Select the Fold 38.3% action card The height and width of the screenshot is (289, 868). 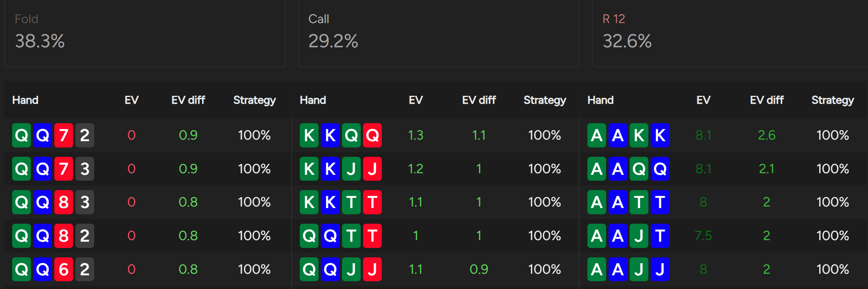(145, 33)
